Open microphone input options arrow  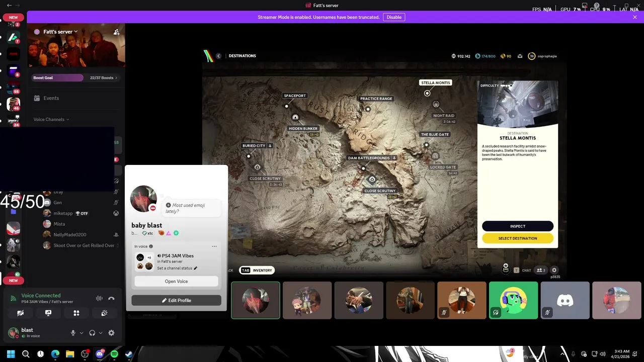(82, 333)
